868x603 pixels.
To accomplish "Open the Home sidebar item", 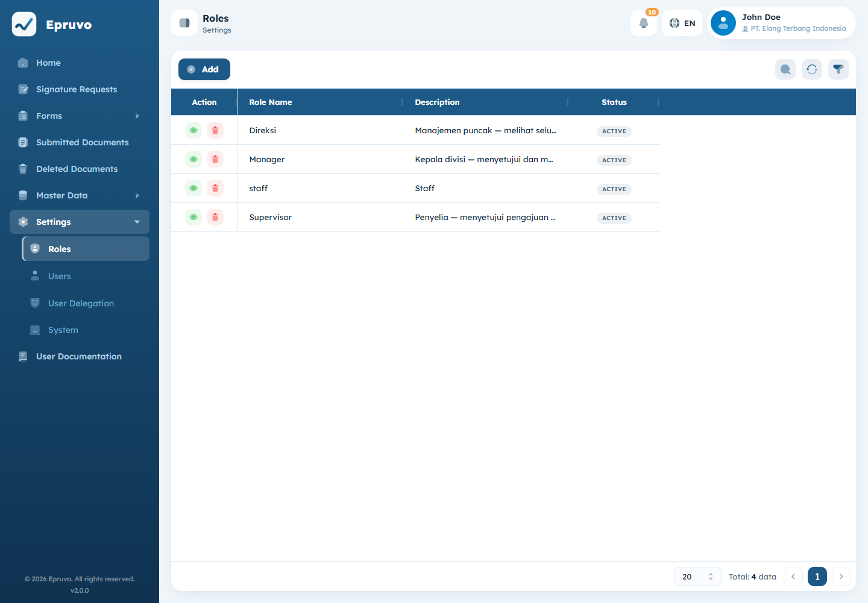I will 80,63.
